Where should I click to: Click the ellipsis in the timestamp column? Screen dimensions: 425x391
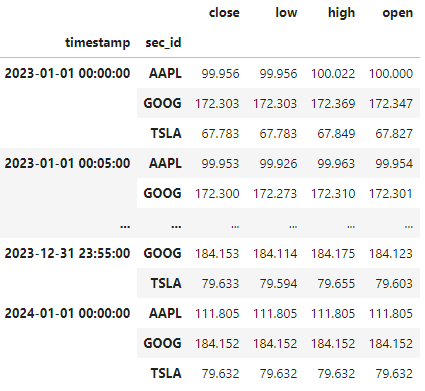point(125,226)
